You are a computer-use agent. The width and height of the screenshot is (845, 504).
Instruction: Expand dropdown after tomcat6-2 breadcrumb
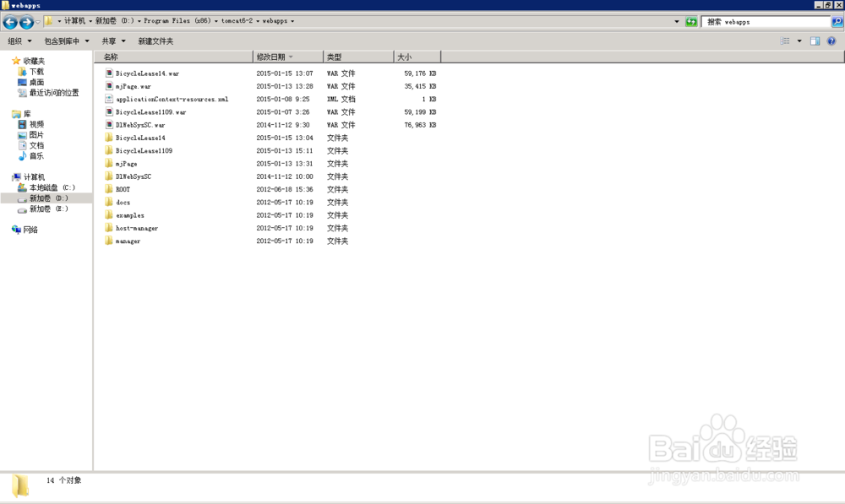click(258, 21)
